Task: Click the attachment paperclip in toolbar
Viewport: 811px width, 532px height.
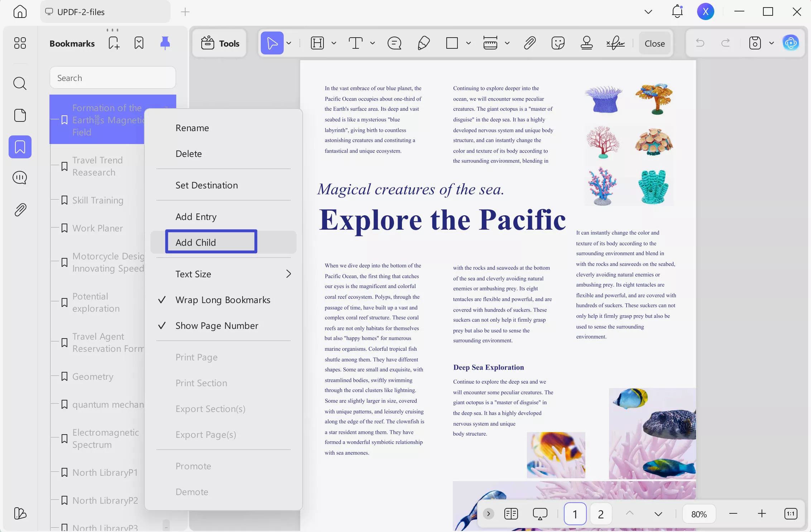Action: click(x=529, y=43)
